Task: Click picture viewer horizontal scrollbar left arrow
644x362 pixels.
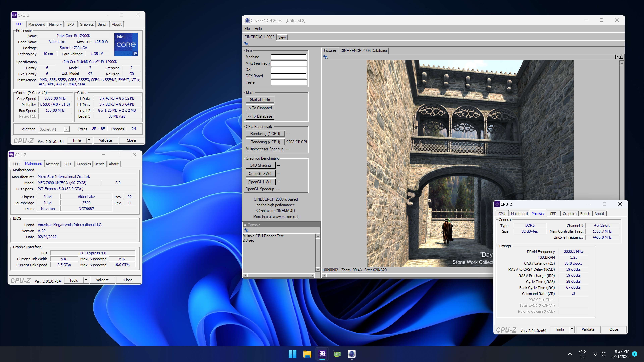Action: [x=325, y=275]
